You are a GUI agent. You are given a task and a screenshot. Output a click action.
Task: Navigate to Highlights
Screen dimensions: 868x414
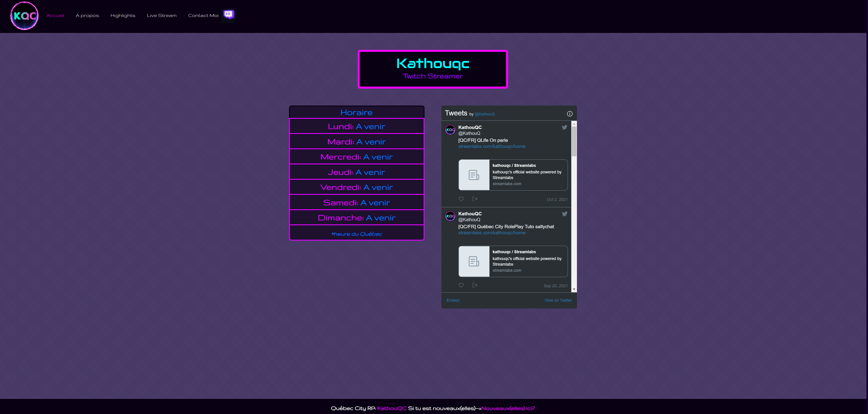[123, 16]
